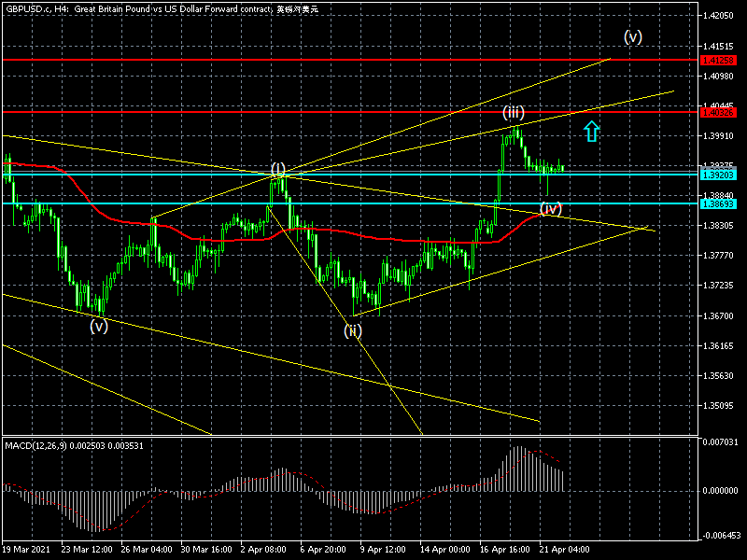Click the red 1.40326 price tag

tap(718, 112)
